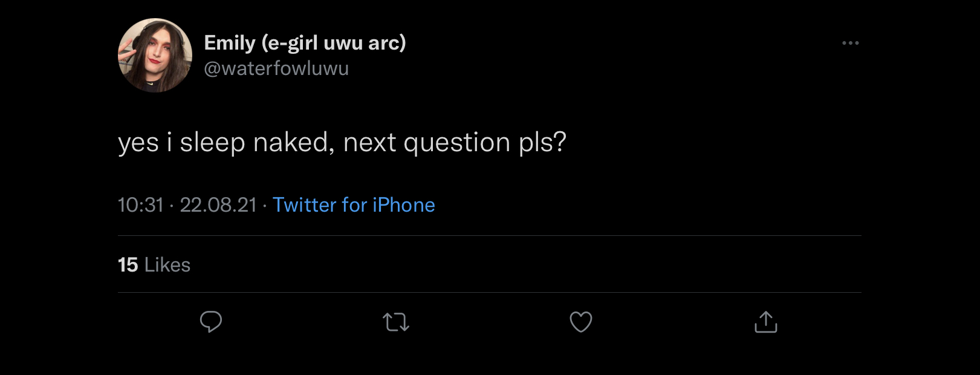Follow the Twitter for iPhone source link
The width and height of the screenshot is (980, 375).
click(x=354, y=205)
